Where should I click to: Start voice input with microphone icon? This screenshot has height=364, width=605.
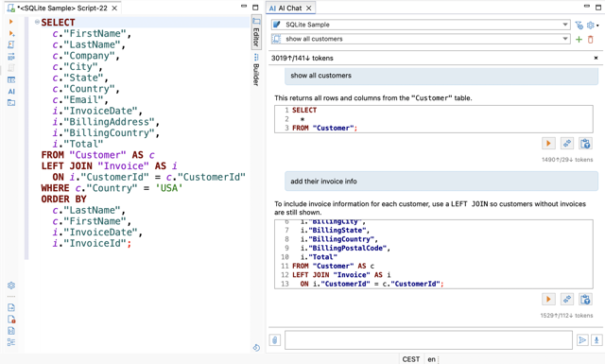[596, 340]
